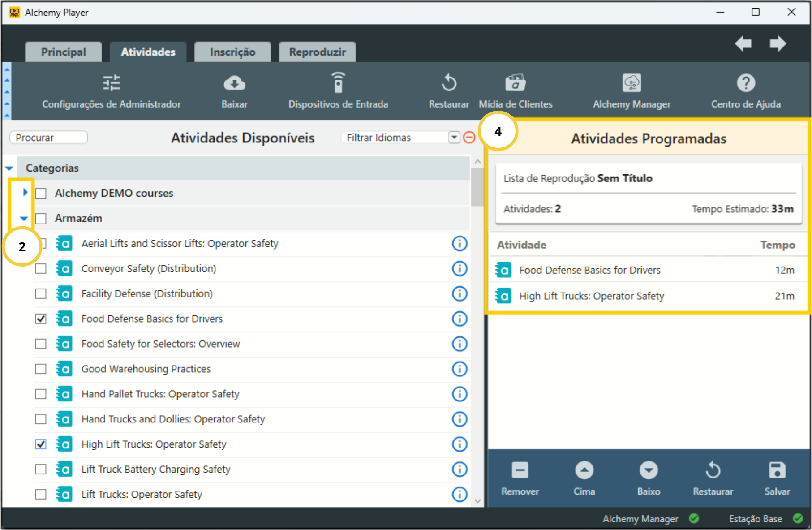This screenshot has height=530, width=812.
Task: Uncheck Food Defense Basics for Drivers
Action: (x=41, y=319)
